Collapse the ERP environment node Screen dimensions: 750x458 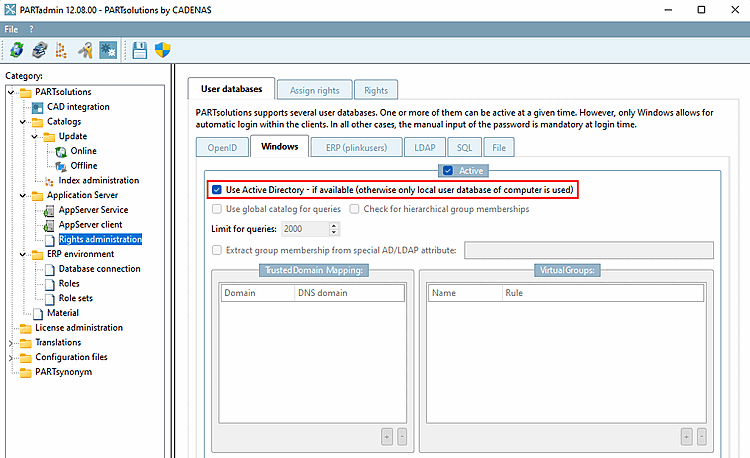[22, 254]
